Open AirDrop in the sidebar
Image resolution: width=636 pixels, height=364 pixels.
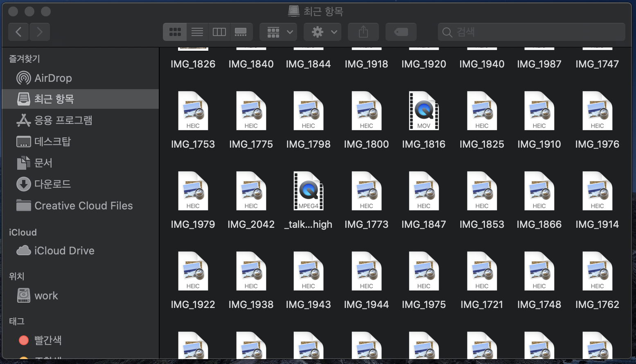[80, 78]
